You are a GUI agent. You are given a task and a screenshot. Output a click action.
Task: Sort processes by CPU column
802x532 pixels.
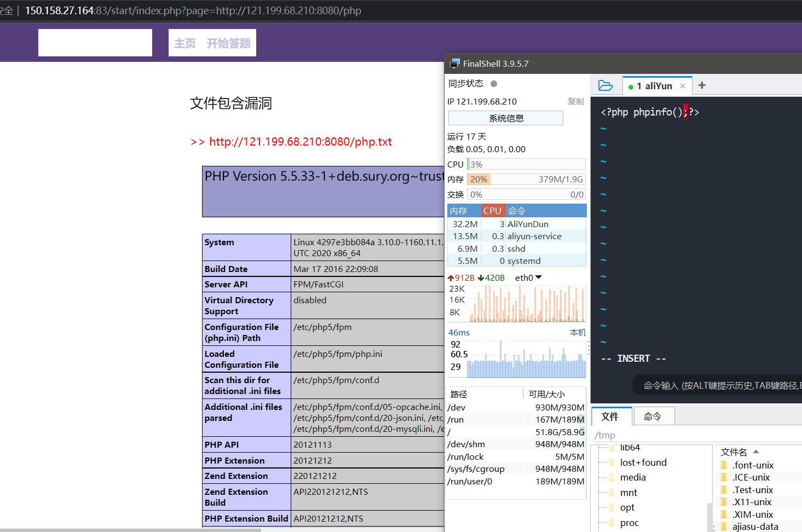click(x=493, y=211)
